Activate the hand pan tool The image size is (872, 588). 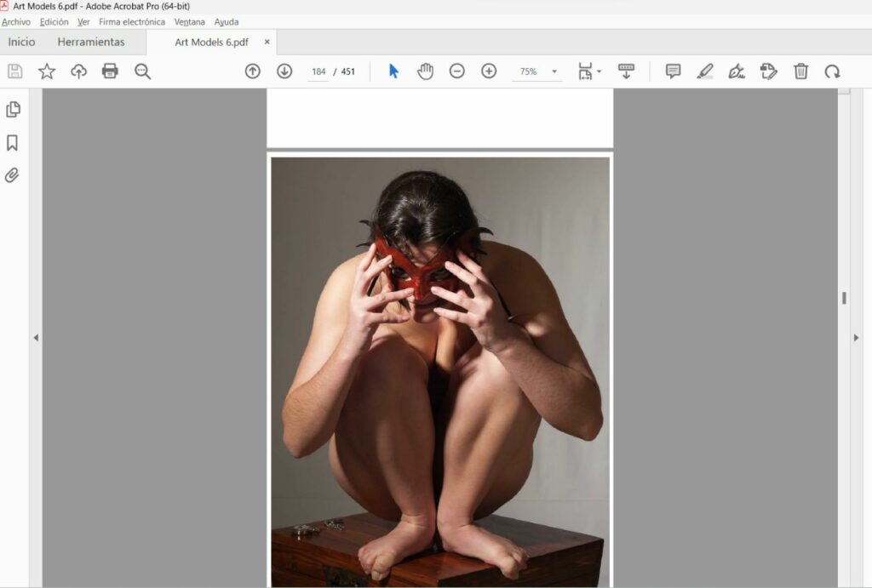(x=426, y=71)
